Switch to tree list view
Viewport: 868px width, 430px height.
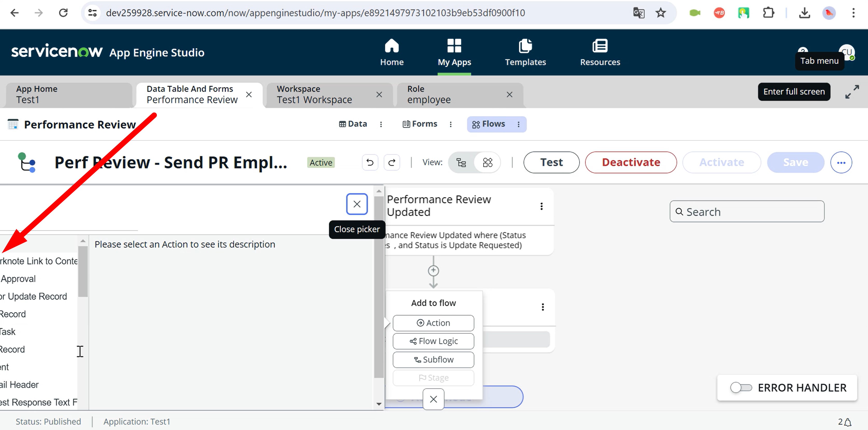tap(461, 162)
